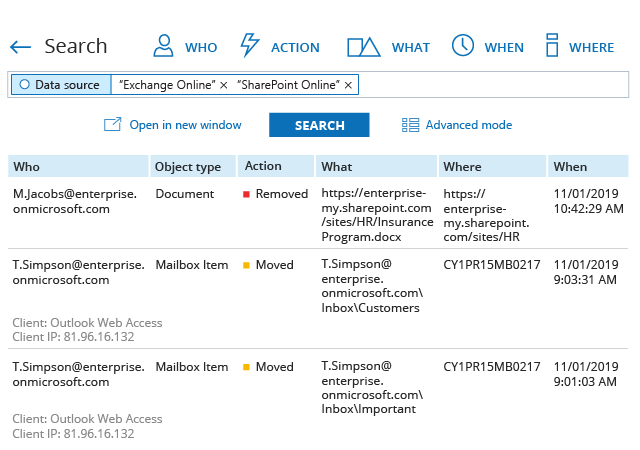This screenshot has width=640, height=450.
Task: Click the ACTION lightning bolt icon
Action: tap(249, 45)
